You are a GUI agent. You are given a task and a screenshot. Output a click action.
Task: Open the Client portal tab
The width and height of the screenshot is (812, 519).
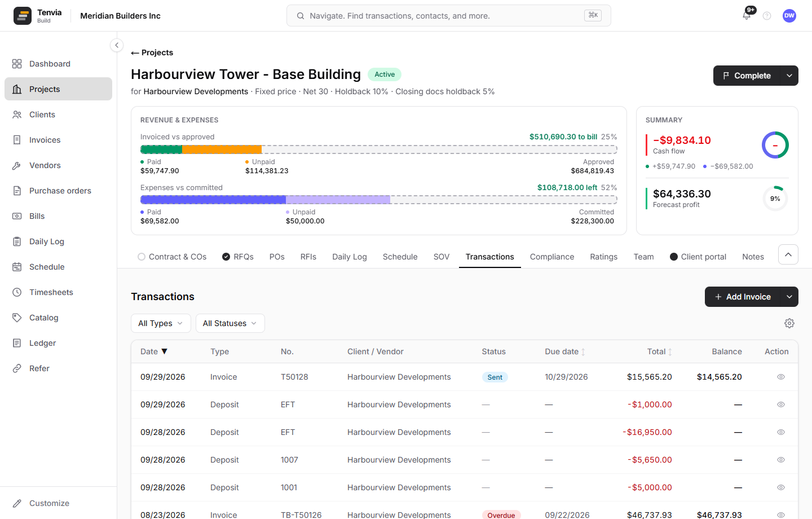pos(698,257)
